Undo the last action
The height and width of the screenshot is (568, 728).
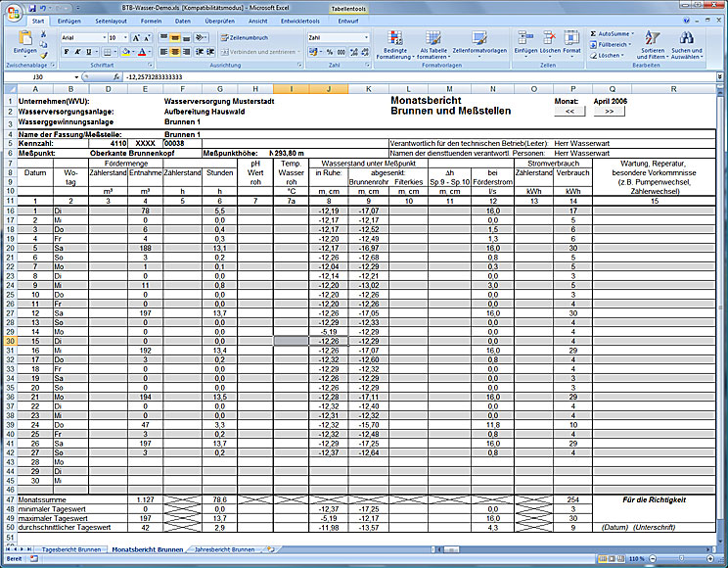tap(43, 8)
